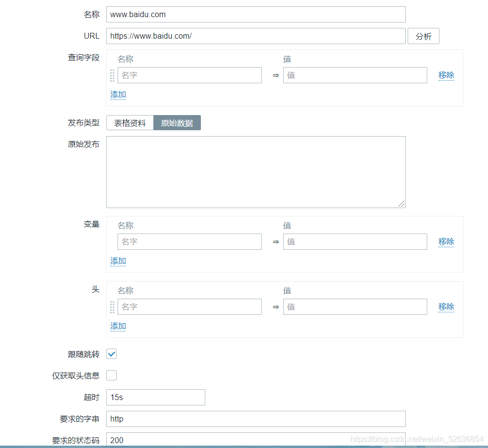
Task: Uncheck the 跟随跳转 checkbox
Action: (x=111, y=354)
